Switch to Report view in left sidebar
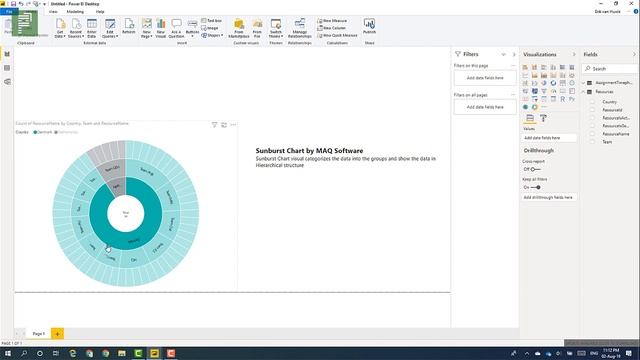The image size is (640, 360). pyautogui.click(x=7, y=54)
